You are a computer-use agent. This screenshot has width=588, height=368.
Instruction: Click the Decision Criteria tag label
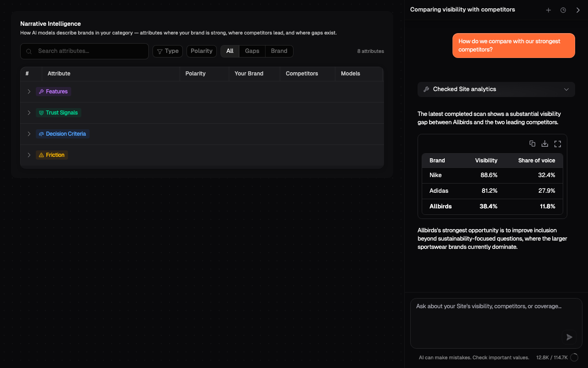tap(62, 134)
